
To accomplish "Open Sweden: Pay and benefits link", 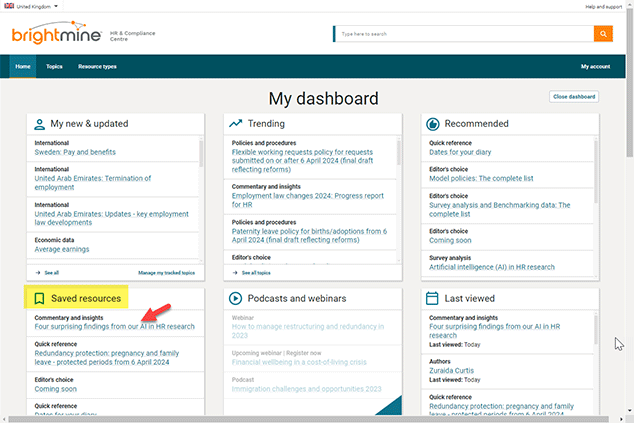I will (75, 152).
